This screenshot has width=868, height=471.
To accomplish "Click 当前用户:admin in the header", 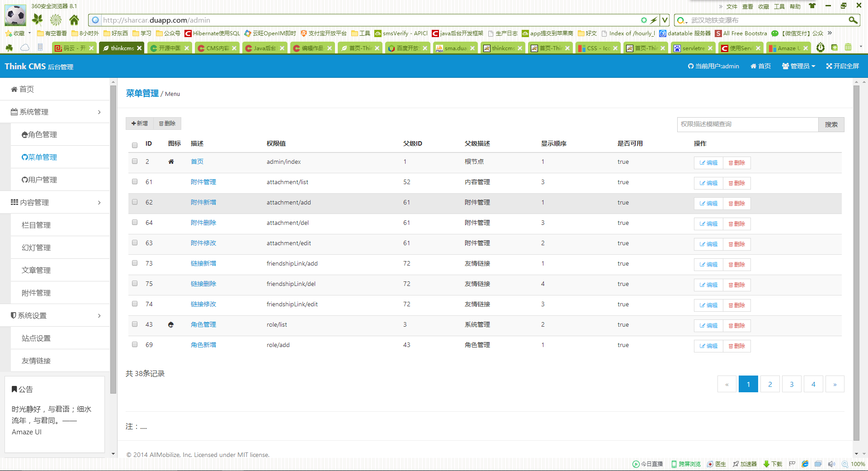I will tap(713, 66).
